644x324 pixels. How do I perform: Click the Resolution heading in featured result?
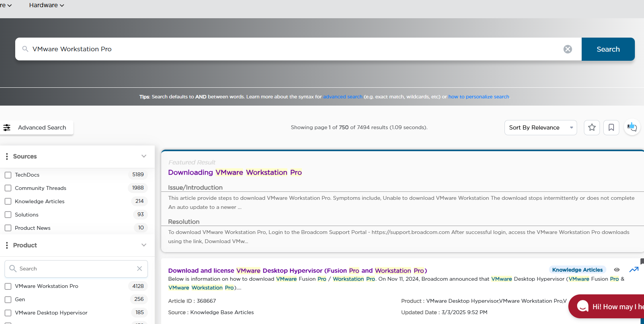(184, 222)
